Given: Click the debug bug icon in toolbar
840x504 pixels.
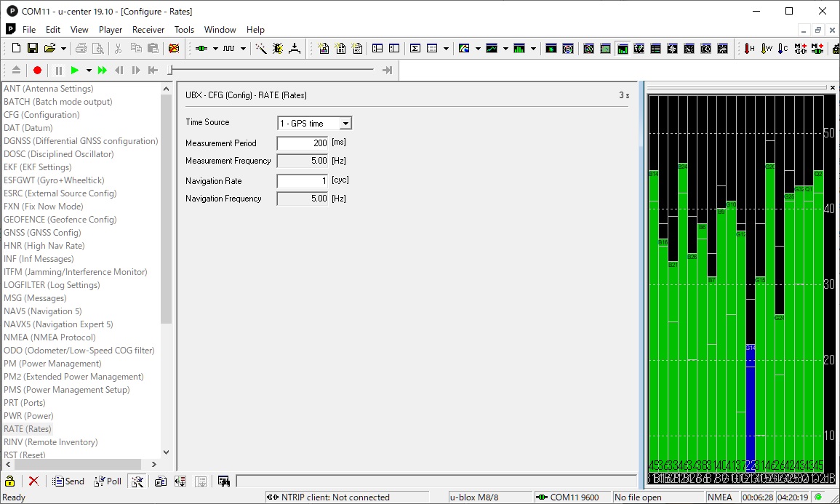Looking at the screenshot, I should tap(278, 49).
